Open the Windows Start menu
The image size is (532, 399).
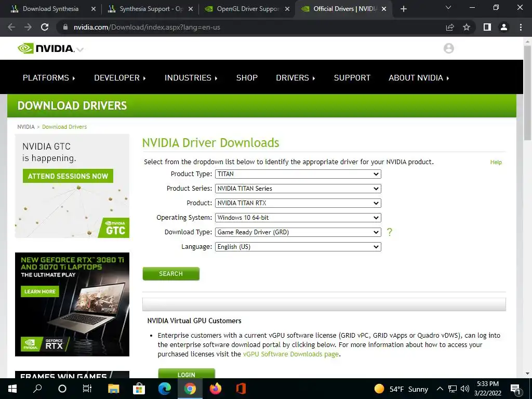pyautogui.click(x=12, y=389)
